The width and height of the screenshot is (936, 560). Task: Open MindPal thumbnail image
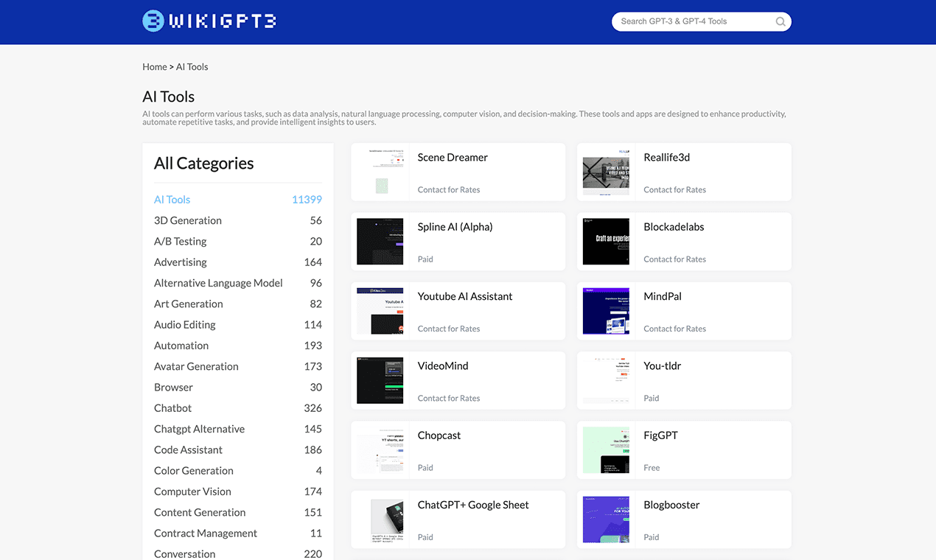[x=606, y=311]
